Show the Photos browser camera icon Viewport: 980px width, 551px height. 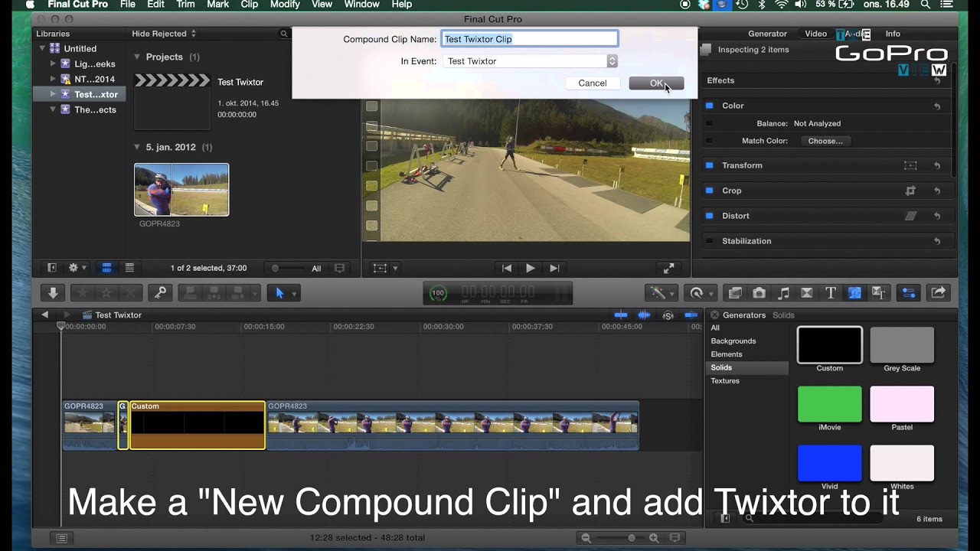759,292
